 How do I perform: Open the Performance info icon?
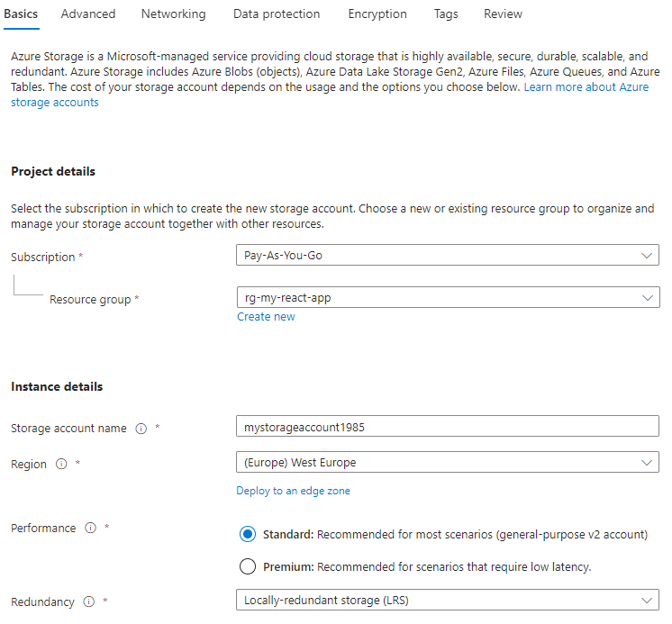click(90, 528)
